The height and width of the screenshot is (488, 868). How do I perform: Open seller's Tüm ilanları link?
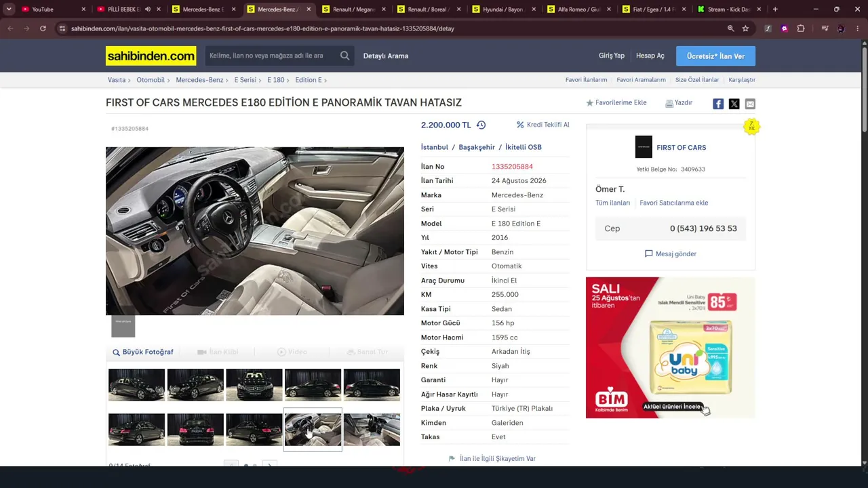pos(613,203)
